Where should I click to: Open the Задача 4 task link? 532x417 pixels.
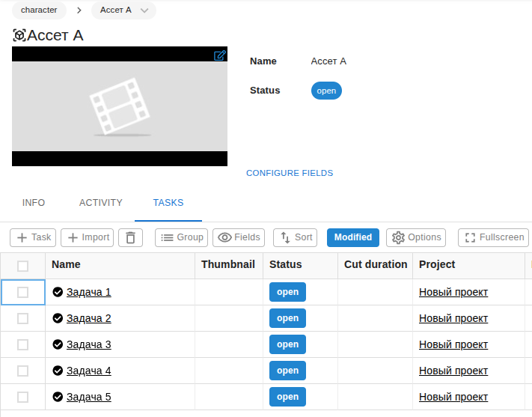coord(88,371)
